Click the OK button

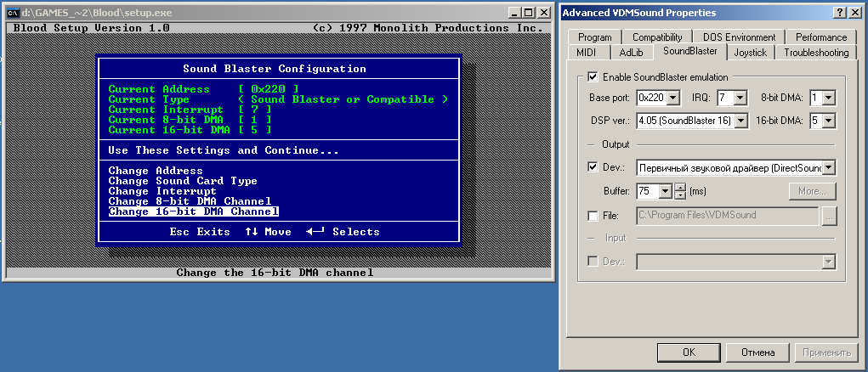coord(689,352)
